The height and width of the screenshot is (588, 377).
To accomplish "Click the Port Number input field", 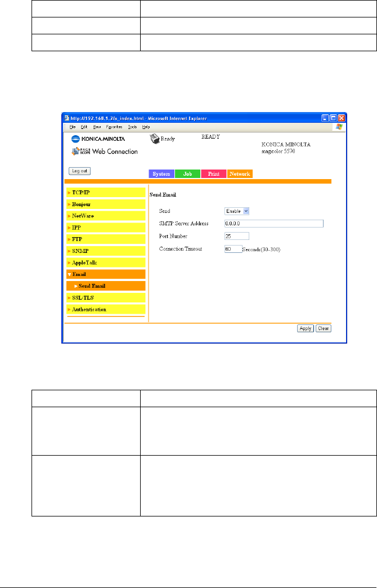I will pyautogui.click(x=237, y=236).
